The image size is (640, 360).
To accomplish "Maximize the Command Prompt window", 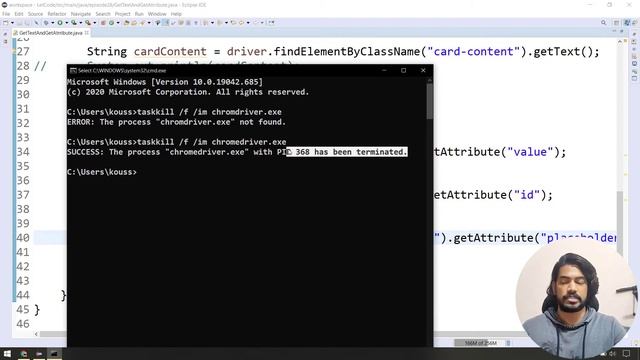I will click(x=403, y=70).
